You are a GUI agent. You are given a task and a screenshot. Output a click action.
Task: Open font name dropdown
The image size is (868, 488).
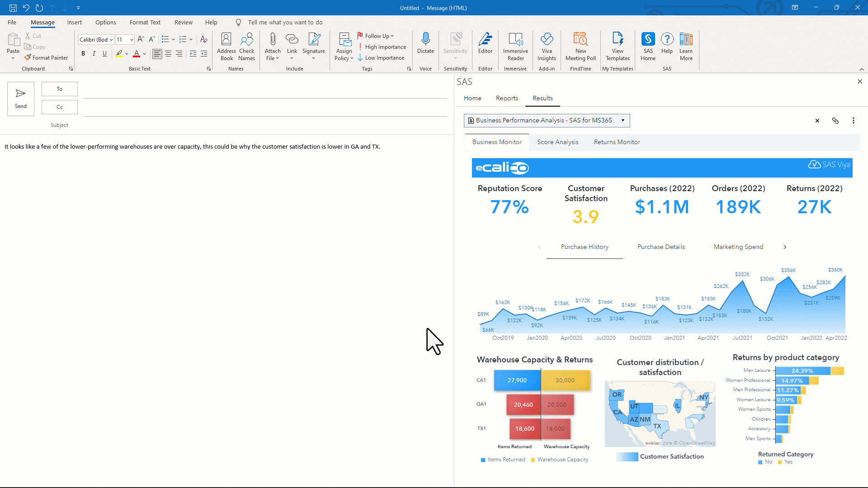click(x=111, y=40)
